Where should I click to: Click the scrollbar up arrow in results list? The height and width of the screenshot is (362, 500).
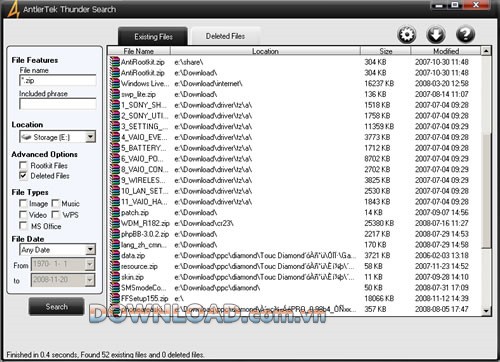click(486, 51)
